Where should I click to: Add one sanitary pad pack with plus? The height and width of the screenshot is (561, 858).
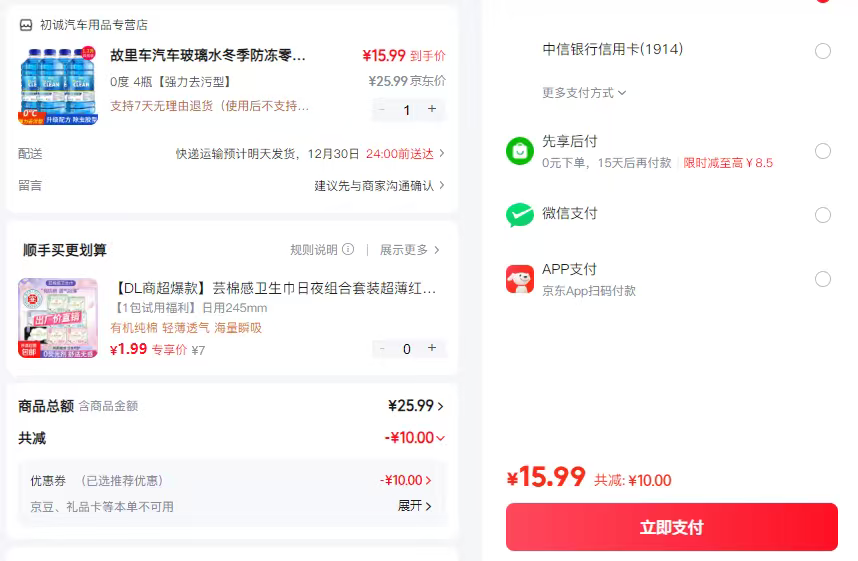point(432,348)
